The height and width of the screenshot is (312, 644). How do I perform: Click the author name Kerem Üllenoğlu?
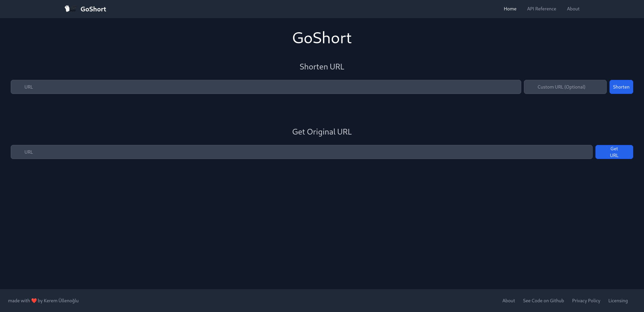61,301
